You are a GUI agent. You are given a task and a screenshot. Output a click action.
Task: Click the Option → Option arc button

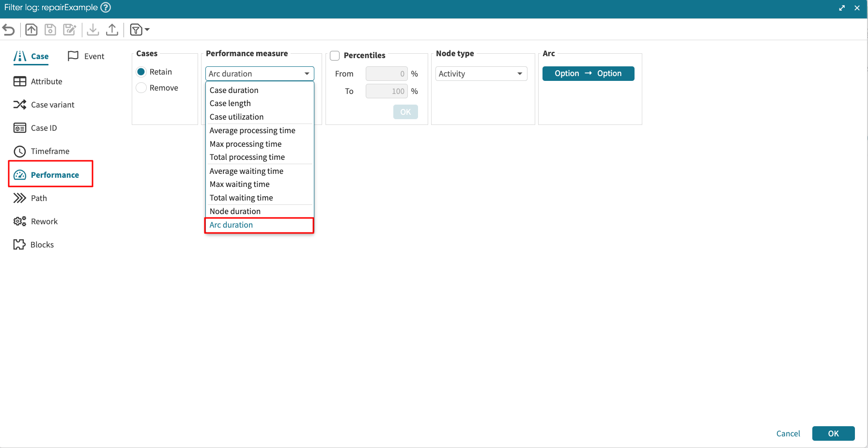click(x=588, y=74)
